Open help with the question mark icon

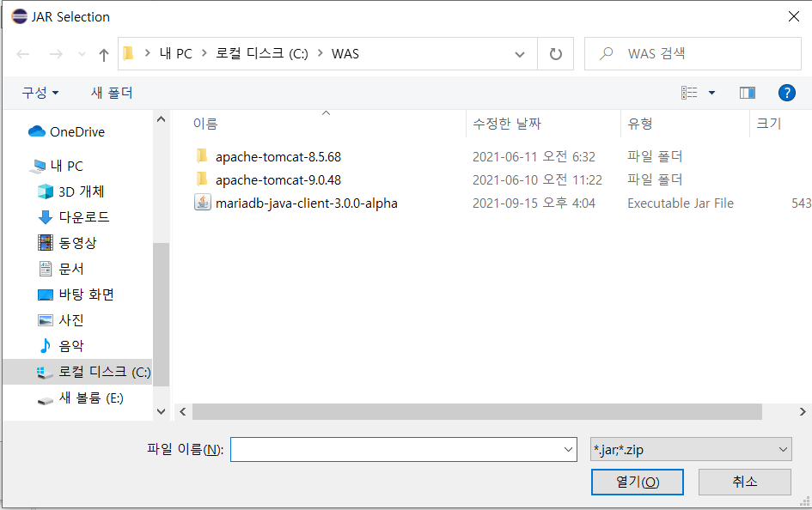(786, 93)
